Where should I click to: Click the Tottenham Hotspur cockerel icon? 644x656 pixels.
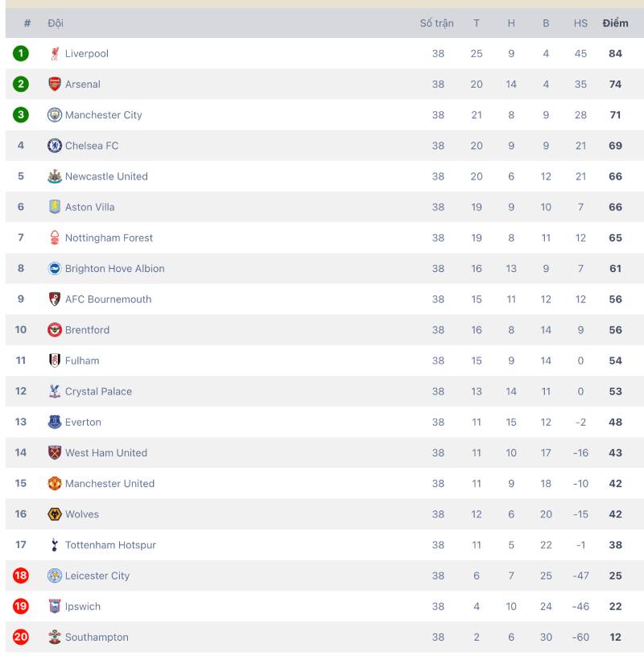click(x=55, y=545)
